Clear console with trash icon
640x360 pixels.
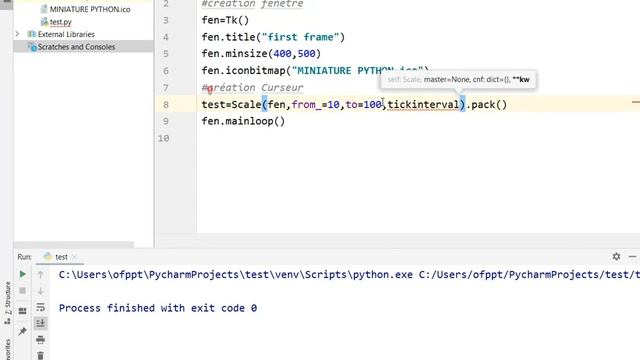pyautogui.click(x=40, y=355)
